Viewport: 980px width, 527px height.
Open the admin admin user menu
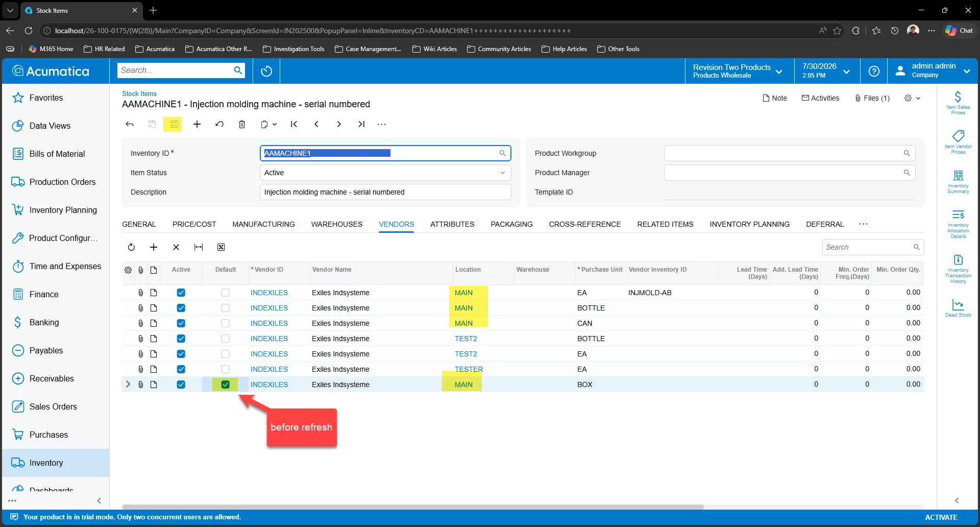click(933, 71)
